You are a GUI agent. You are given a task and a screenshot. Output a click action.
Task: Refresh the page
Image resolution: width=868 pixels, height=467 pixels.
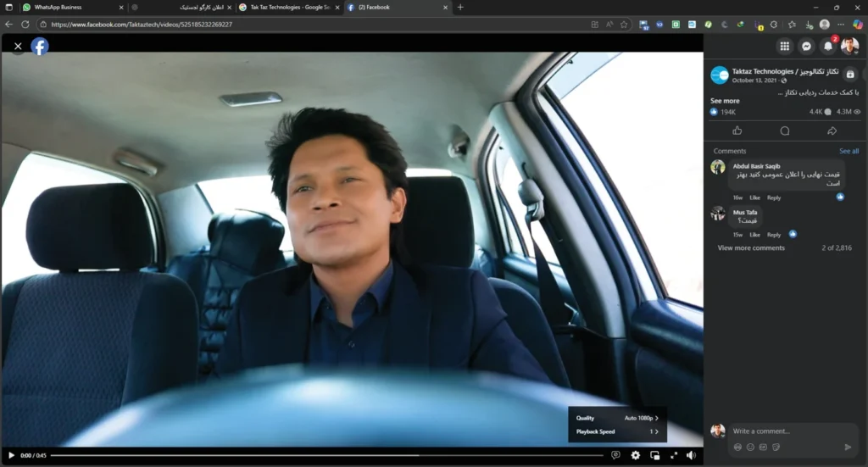[25, 25]
